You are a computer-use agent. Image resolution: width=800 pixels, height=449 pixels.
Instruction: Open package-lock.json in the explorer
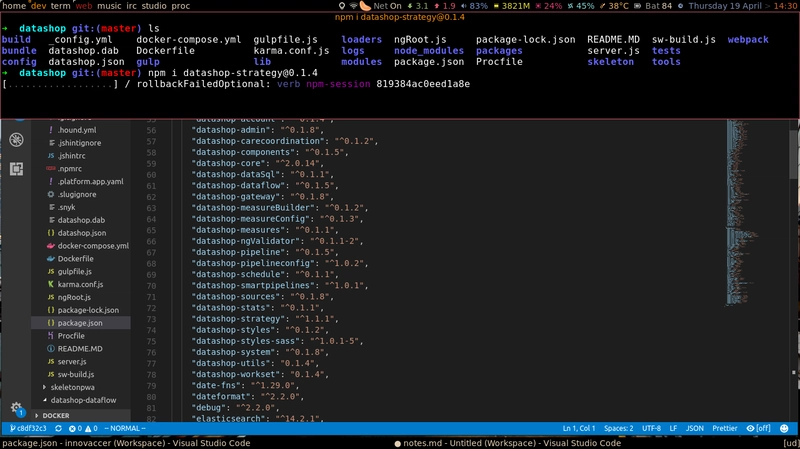pyautogui.click(x=88, y=310)
